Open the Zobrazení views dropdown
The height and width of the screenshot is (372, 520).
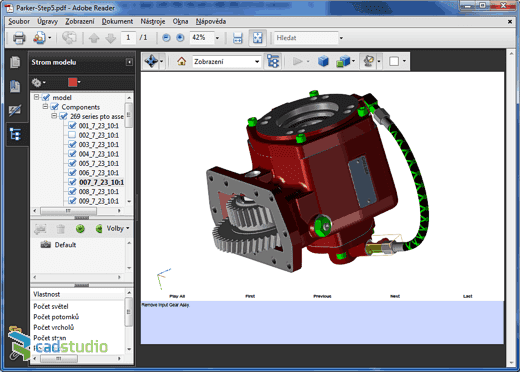pos(226,61)
